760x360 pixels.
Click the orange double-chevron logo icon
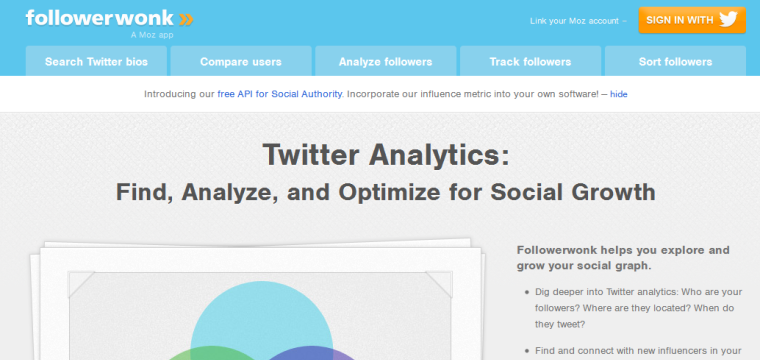click(x=186, y=19)
